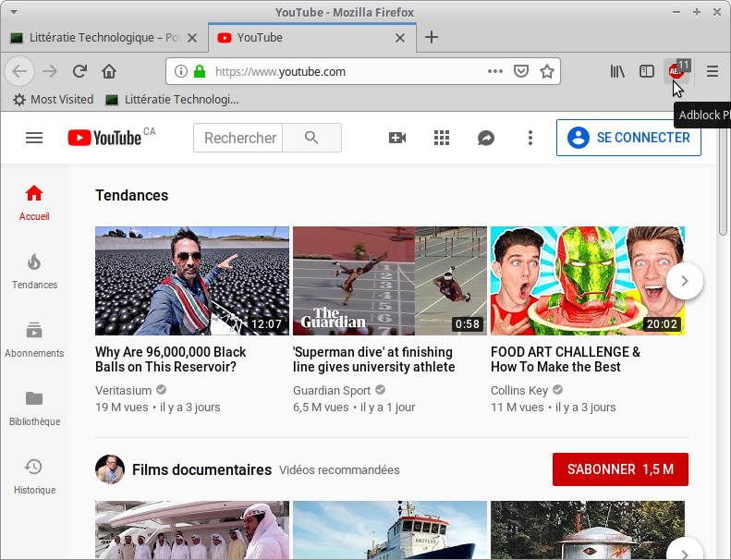Open the YouTube hamburger guide menu
731x560 pixels.
coord(34,138)
